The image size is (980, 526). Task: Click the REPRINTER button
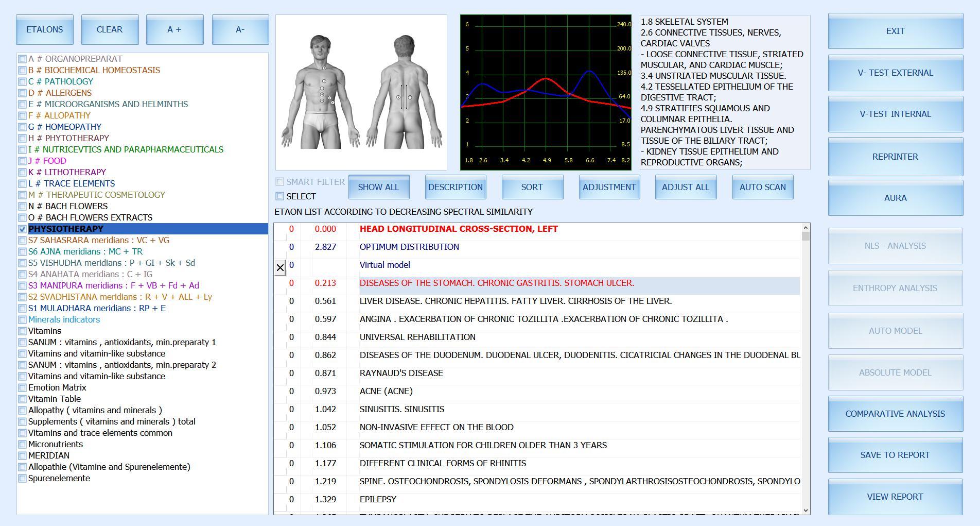pyautogui.click(x=896, y=157)
